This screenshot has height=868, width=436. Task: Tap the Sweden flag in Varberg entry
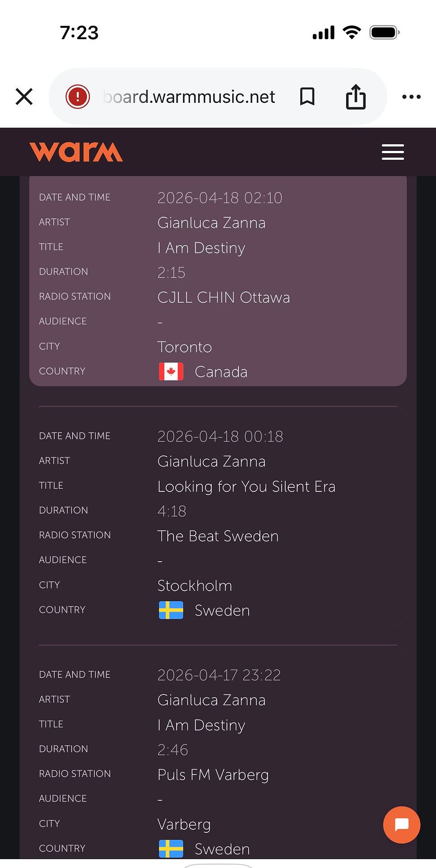tap(171, 849)
